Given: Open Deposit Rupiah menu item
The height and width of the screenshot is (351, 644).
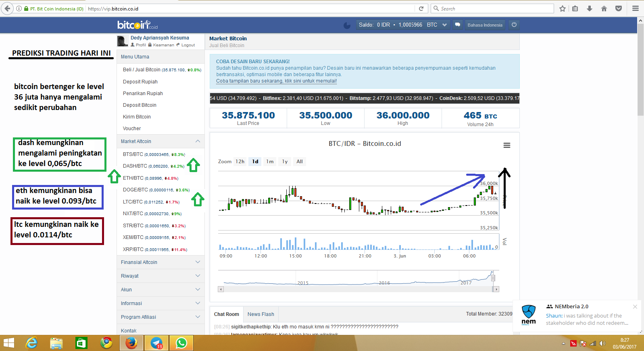Looking at the screenshot, I should click(x=140, y=82).
